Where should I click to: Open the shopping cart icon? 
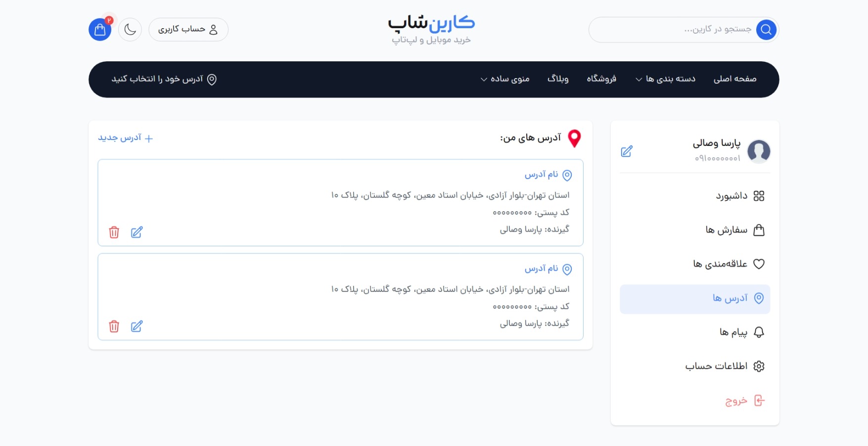(x=100, y=30)
